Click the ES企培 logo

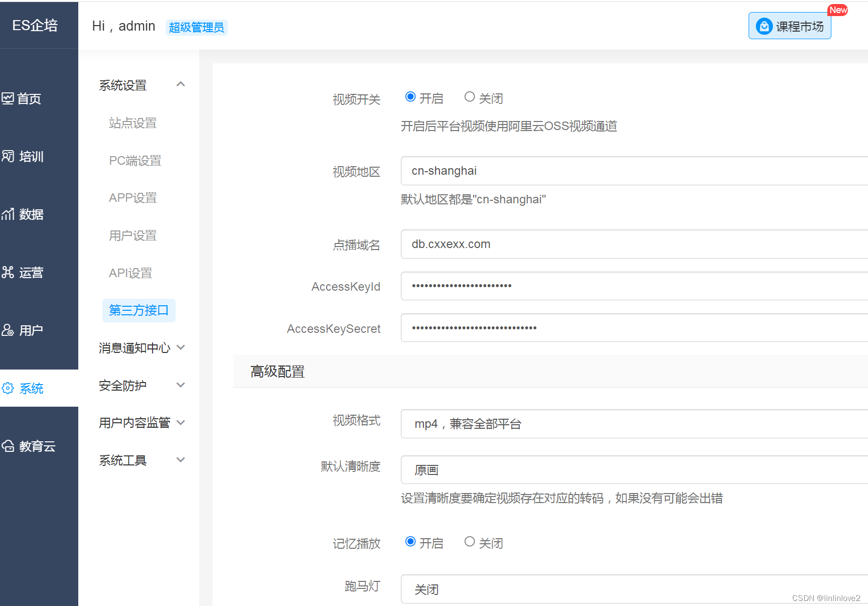coord(35,25)
